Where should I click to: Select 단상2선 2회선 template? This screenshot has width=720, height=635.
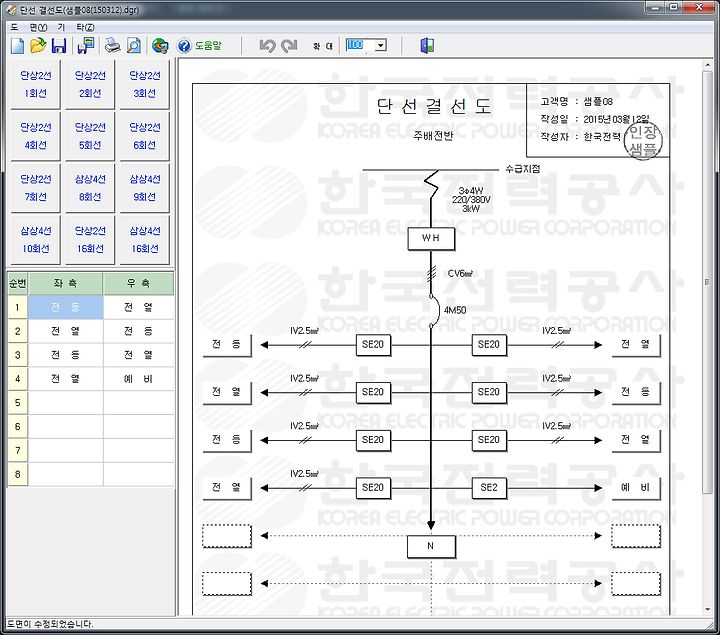click(90, 84)
